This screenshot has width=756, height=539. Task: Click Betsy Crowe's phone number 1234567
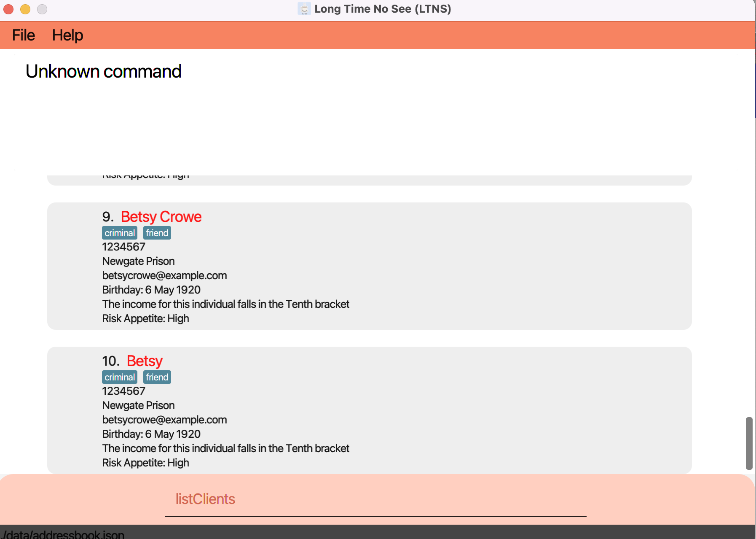coord(123,247)
